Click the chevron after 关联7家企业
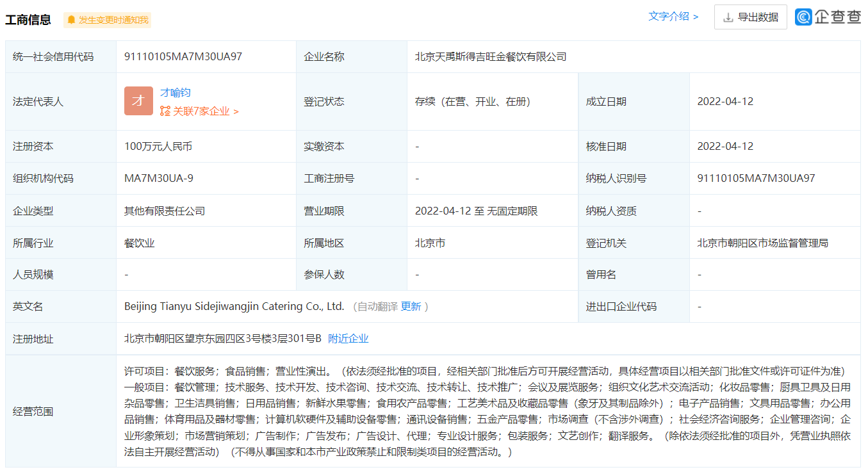 (x=234, y=110)
